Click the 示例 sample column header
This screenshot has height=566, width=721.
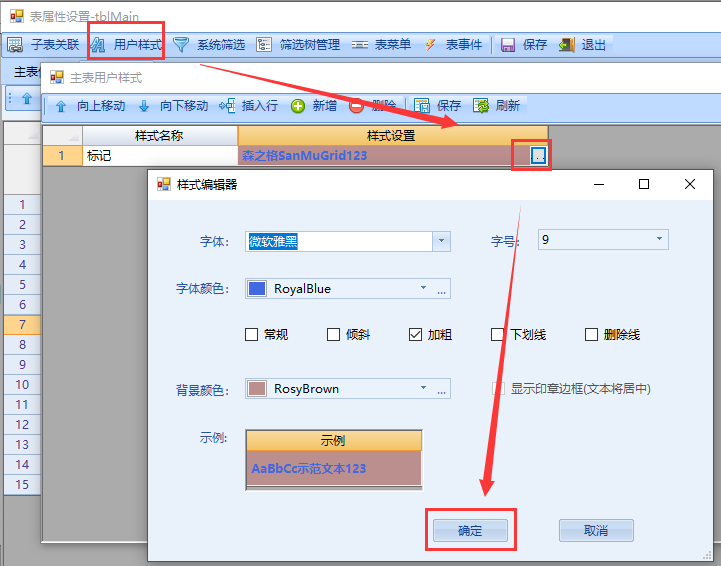(x=334, y=440)
